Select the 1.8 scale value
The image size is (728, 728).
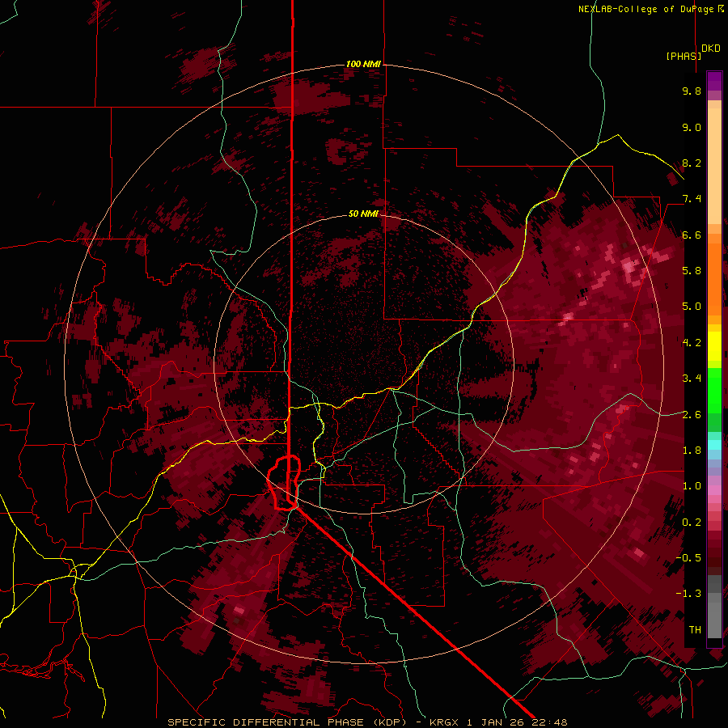click(692, 450)
